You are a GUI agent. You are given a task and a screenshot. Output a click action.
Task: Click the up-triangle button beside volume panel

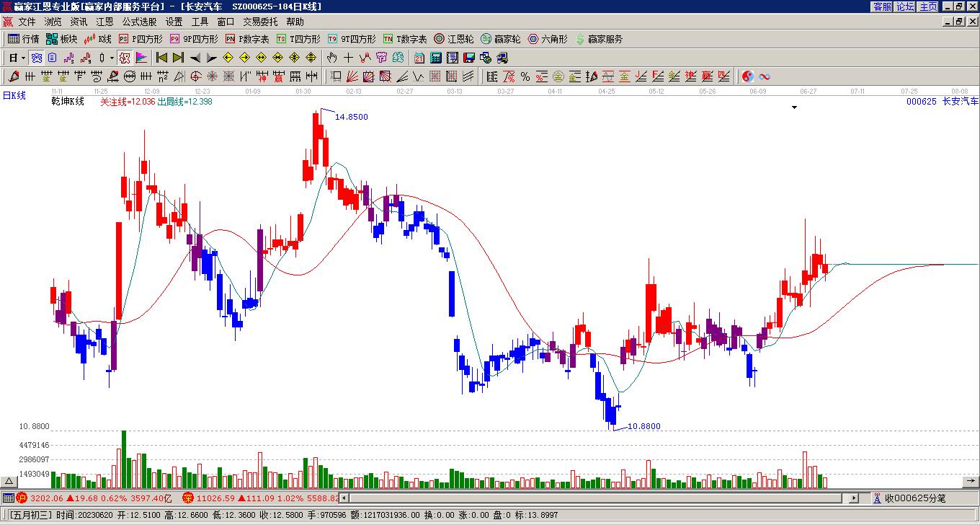click(9, 482)
